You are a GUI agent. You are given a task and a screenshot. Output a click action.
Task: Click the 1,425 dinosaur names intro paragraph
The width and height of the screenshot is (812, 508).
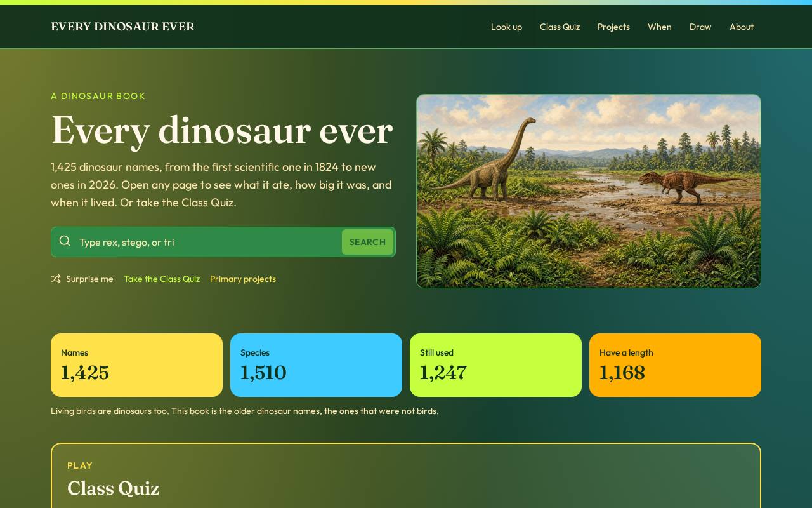click(222, 185)
